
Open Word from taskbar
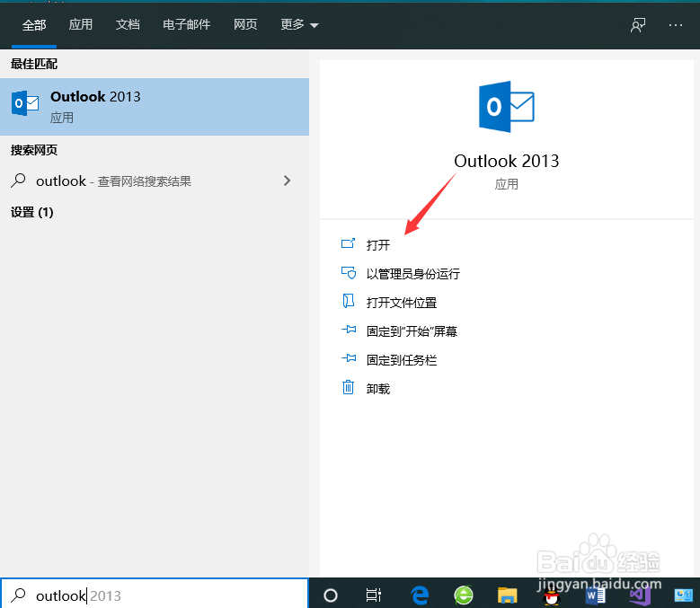(x=595, y=595)
